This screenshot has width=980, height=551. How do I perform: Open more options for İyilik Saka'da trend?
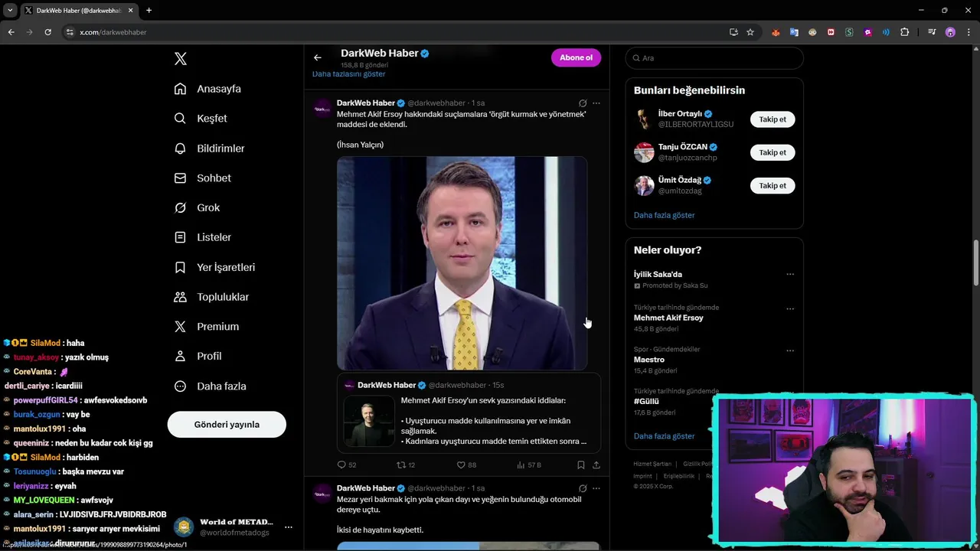pos(790,275)
